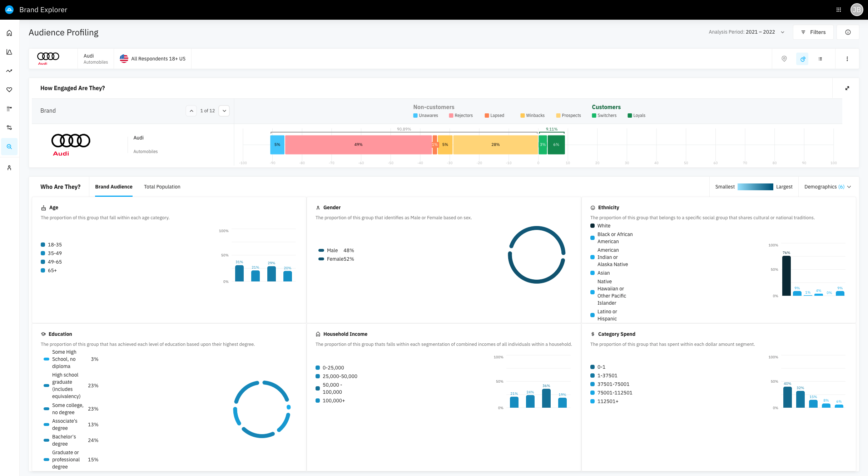The width and height of the screenshot is (868, 476).
Task: Toggle the Loyals legend item
Action: 636,116
